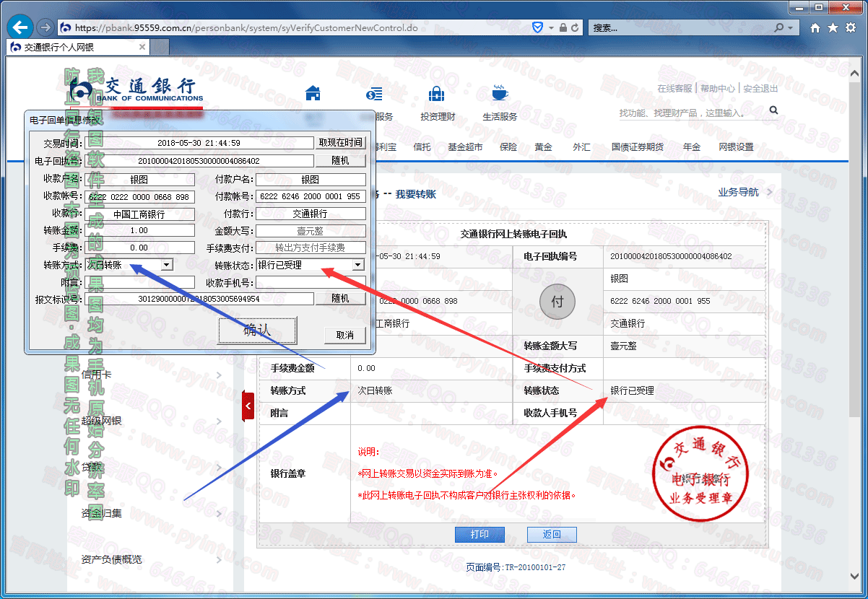868x599 pixels.
Task: Expand the 资产负债概览 sidebar chevron
Action: [x=219, y=559]
